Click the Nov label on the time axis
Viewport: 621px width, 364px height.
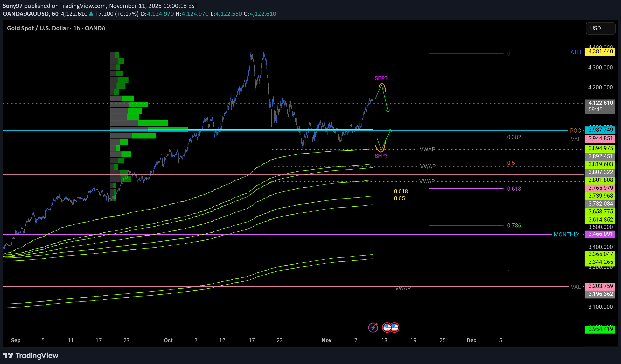click(326, 340)
